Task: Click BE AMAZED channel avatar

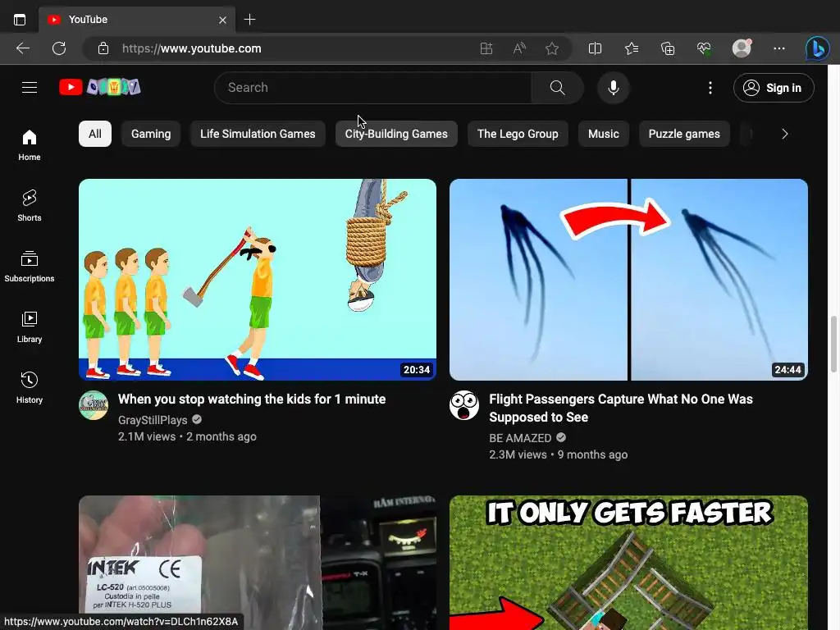Action: point(464,405)
